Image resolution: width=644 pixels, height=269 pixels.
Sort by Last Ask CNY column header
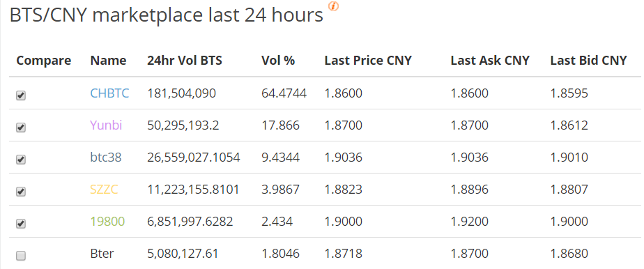tap(490, 61)
